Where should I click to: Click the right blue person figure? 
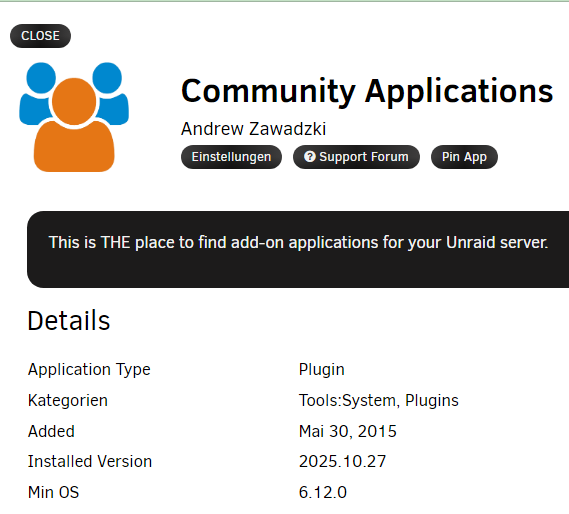(x=111, y=93)
